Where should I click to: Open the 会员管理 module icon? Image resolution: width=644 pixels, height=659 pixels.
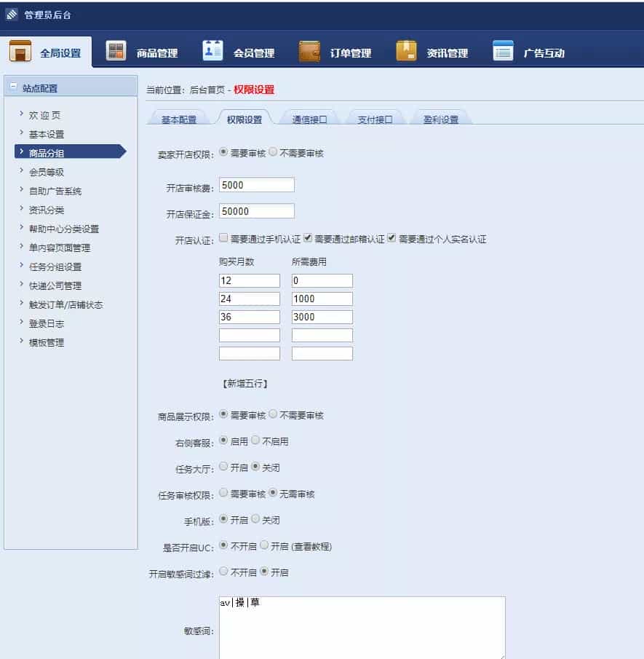[x=212, y=51]
